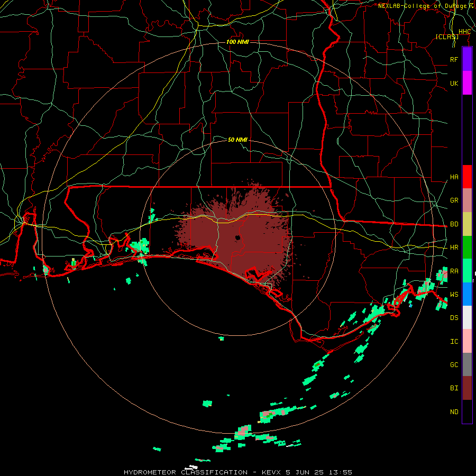Click the HHC product code text
Viewport: 476px width, 476px height.
pyautogui.click(x=464, y=32)
